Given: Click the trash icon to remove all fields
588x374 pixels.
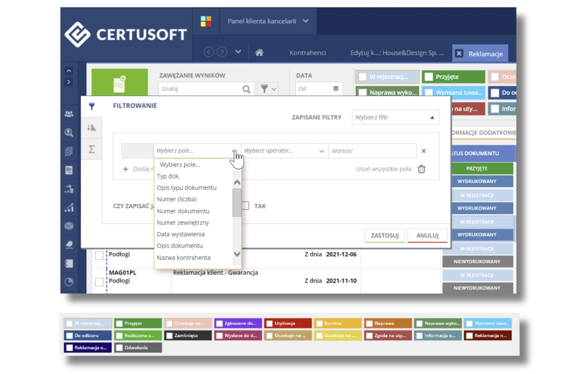Looking at the screenshot, I should coord(421,169).
